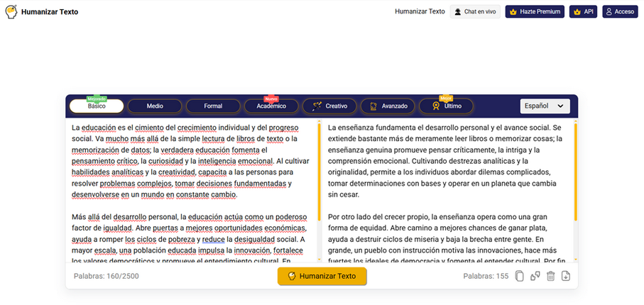644x305 pixels.
Task: Delete text using the trash icon
Action: pyautogui.click(x=551, y=276)
